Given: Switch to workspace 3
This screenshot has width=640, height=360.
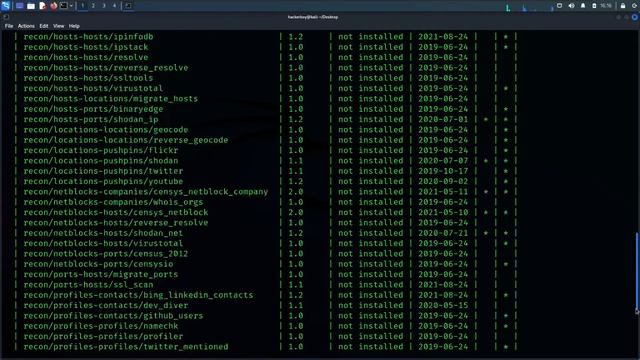Looking at the screenshot, I should 104,6.
